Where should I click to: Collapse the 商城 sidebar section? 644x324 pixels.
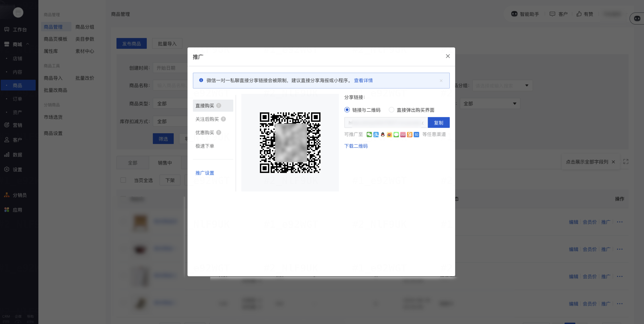pyautogui.click(x=28, y=44)
